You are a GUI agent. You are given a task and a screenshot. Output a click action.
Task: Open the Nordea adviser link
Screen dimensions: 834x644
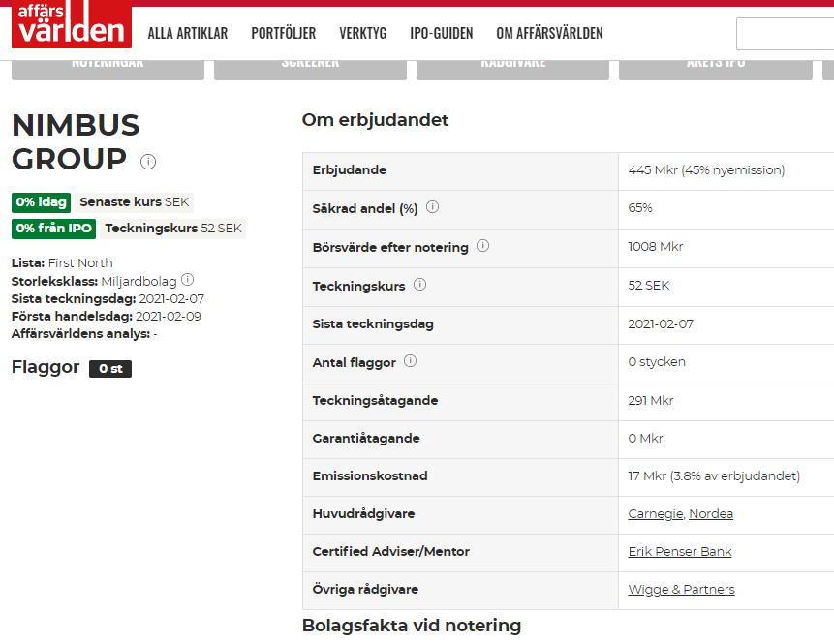click(x=712, y=514)
